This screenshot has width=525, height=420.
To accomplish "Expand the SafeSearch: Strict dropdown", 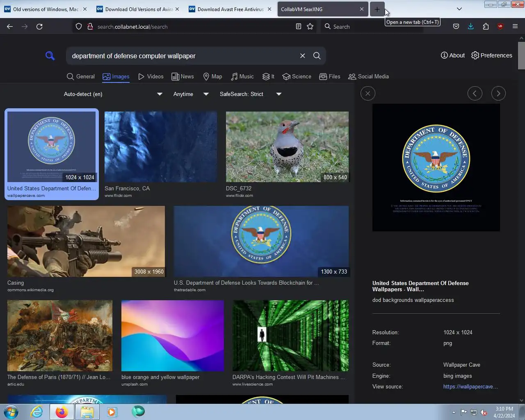I will pos(251,94).
